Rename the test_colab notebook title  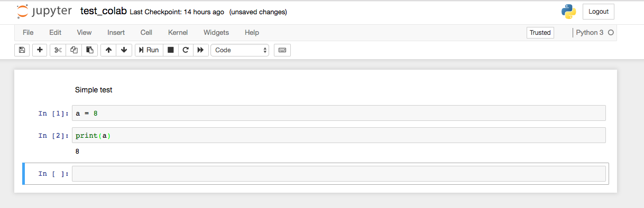point(104,11)
